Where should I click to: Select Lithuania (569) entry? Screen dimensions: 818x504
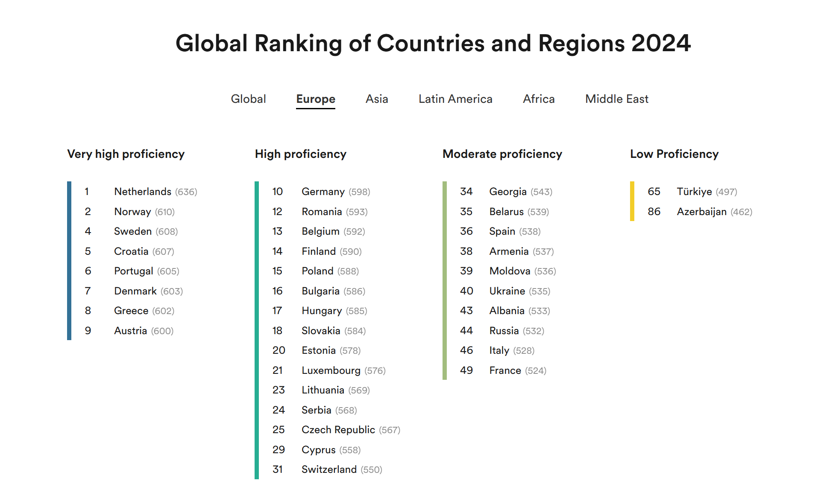coord(336,390)
